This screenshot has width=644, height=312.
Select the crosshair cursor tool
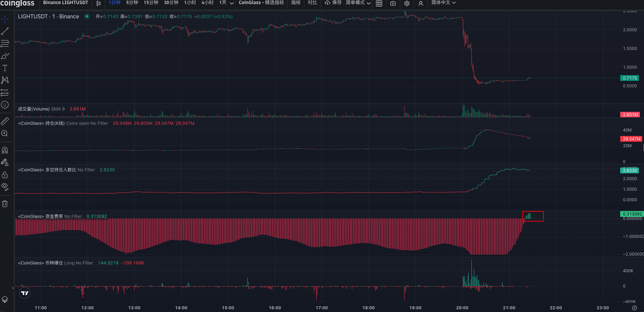pyautogui.click(x=5, y=19)
